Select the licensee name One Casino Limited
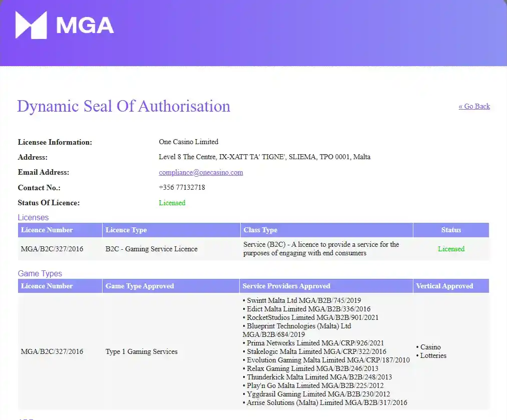Screen dimensions: 507x420 [x=189, y=142]
